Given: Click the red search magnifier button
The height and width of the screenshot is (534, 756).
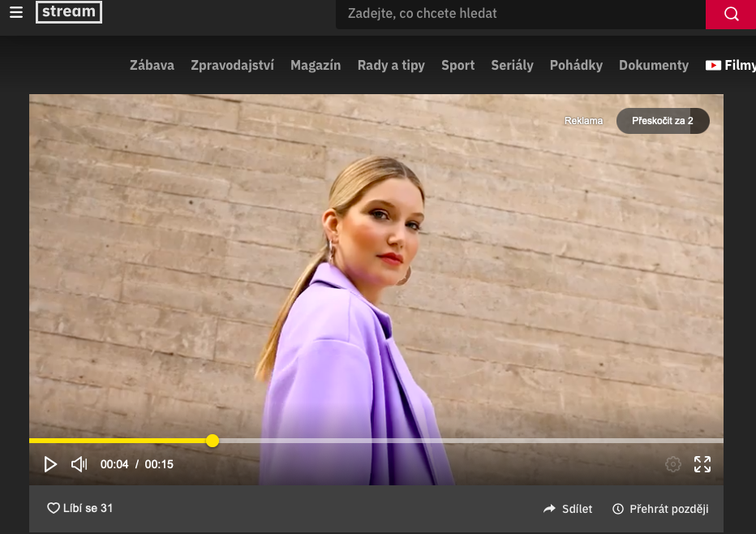Looking at the screenshot, I should (731, 14).
